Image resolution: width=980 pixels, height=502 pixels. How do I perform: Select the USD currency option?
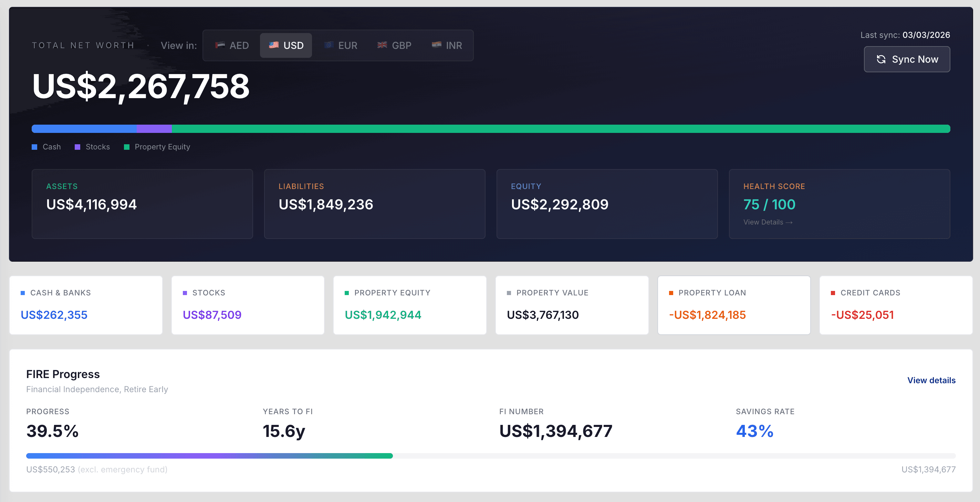pos(286,46)
